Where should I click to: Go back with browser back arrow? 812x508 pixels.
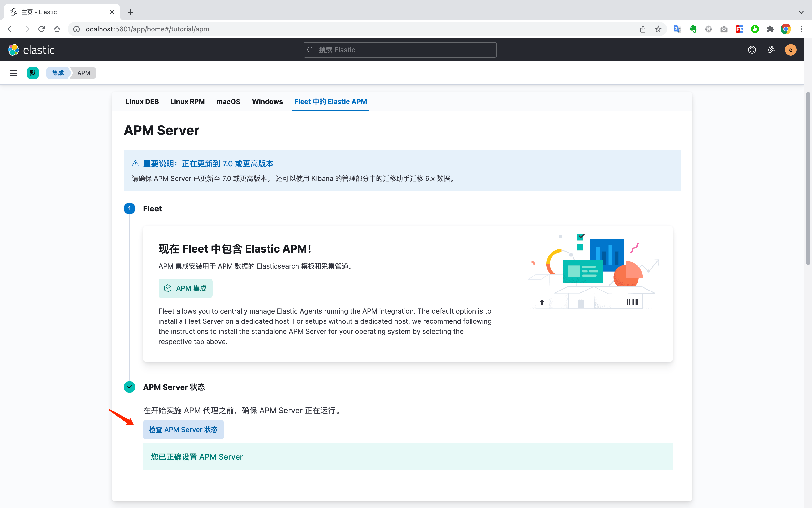point(11,29)
